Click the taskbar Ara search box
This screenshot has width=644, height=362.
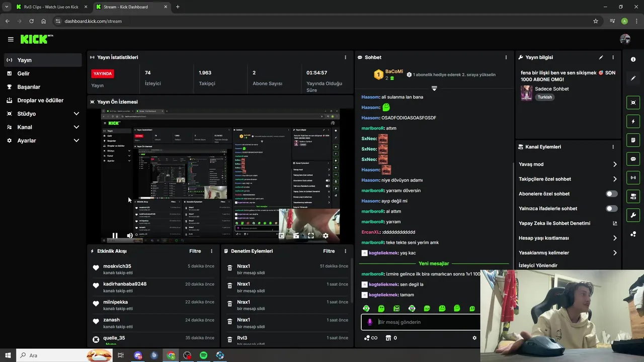(63, 355)
